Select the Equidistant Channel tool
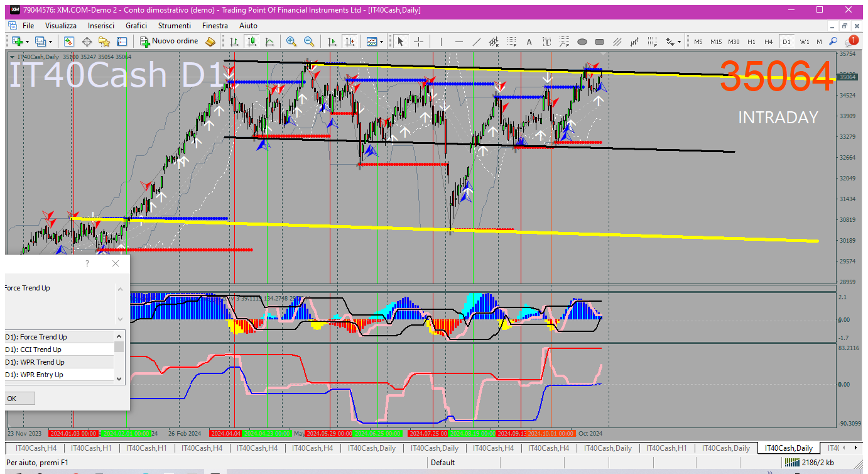 click(x=494, y=41)
